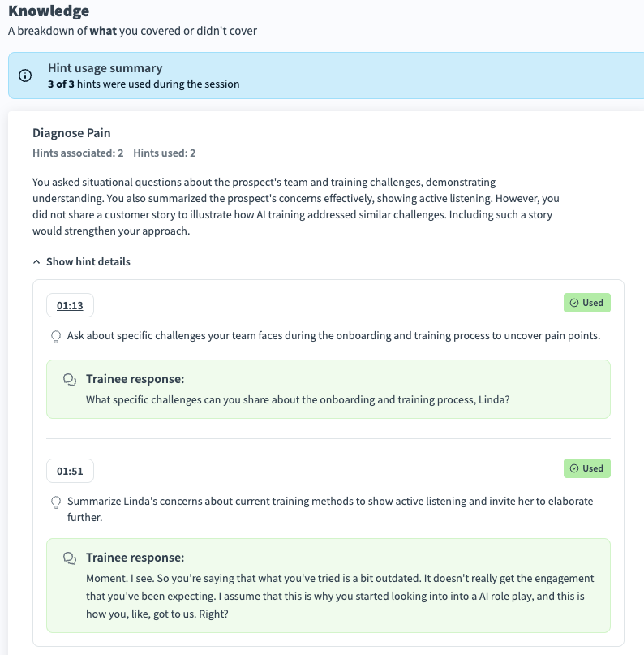Click the first Trainee response text about onboarding challenges
Screen dimensions: 644x655
coord(298,400)
